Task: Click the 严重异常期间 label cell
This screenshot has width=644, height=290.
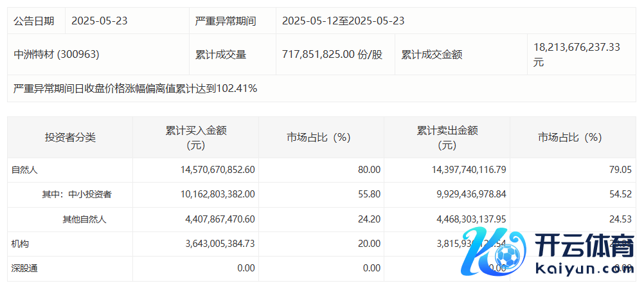Action: pos(226,21)
